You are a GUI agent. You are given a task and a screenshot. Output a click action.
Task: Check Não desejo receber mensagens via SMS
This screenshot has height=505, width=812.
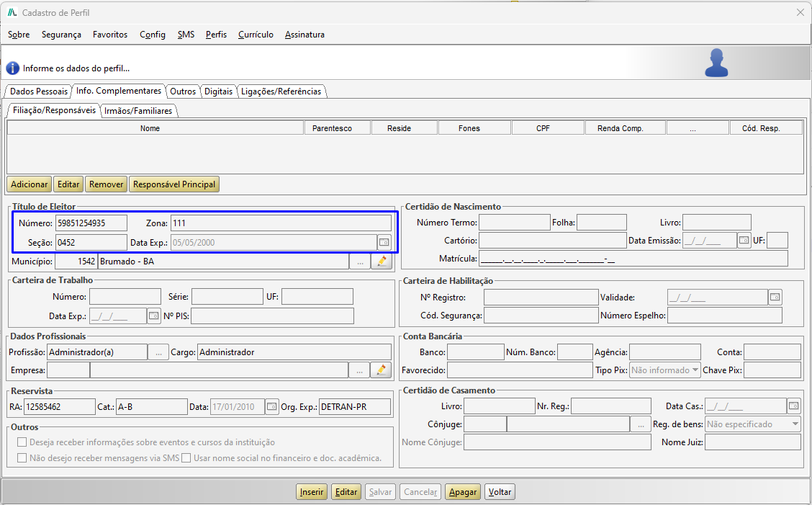pyautogui.click(x=22, y=458)
